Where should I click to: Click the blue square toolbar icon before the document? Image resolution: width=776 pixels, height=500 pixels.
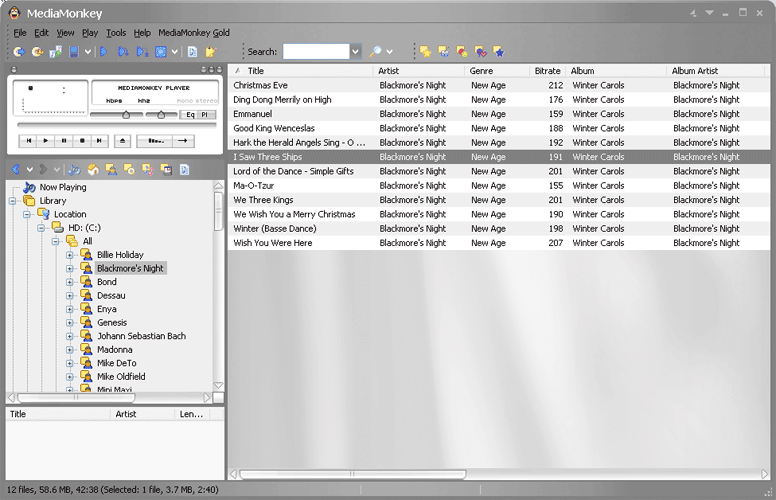(161, 51)
